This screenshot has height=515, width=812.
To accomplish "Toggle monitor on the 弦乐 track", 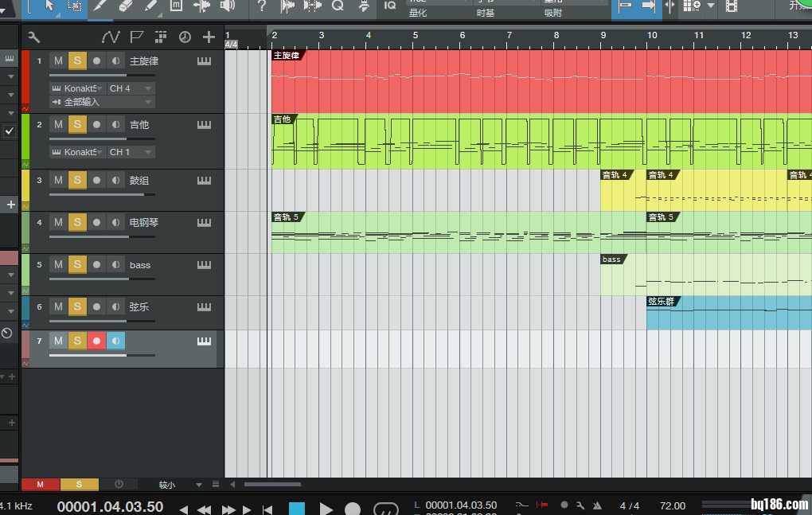I will pyautogui.click(x=115, y=306).
